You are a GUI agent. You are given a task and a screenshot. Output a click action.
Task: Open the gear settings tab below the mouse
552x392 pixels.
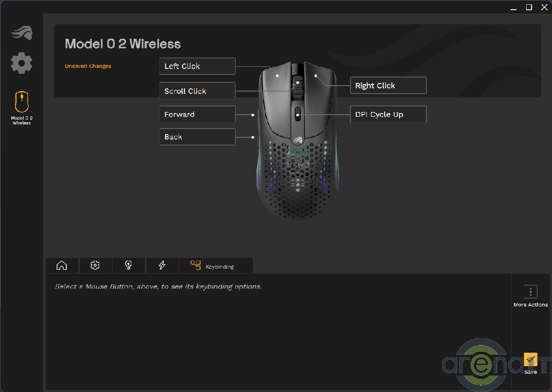(95, 265)
